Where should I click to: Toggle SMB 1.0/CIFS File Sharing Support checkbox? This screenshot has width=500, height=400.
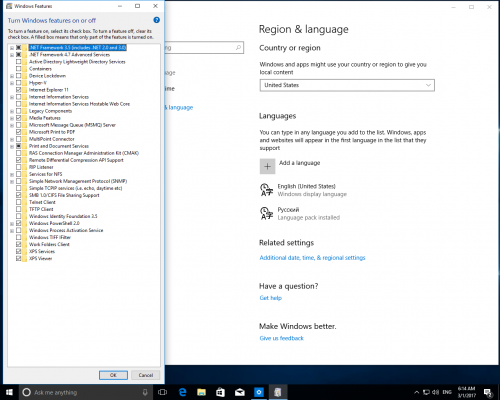pos(19,195)
